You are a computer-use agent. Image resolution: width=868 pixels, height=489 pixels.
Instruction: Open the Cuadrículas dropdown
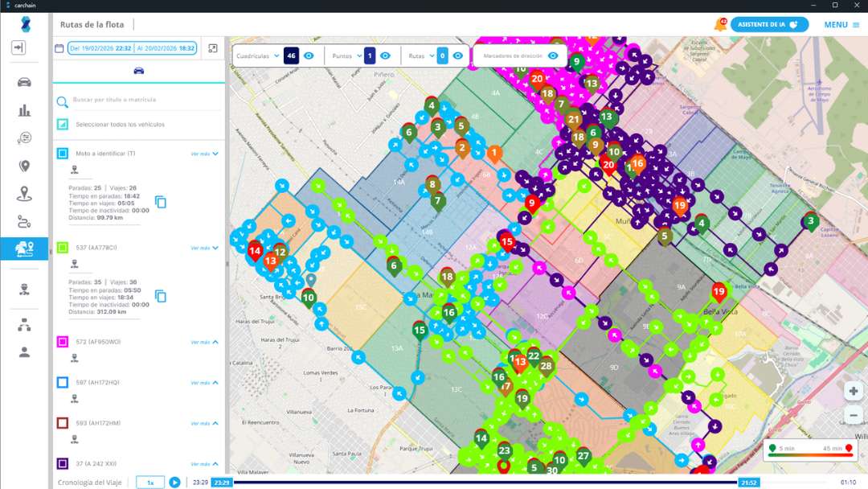click(x=276, y=55)
